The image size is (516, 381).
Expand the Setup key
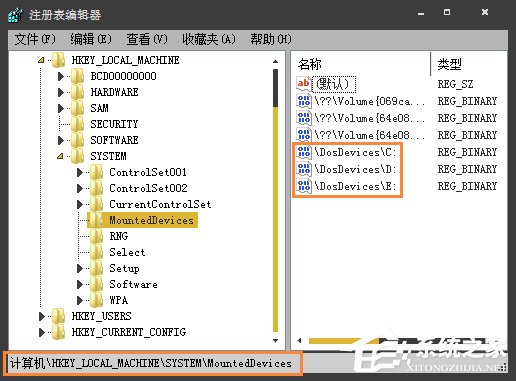(80, 268)
